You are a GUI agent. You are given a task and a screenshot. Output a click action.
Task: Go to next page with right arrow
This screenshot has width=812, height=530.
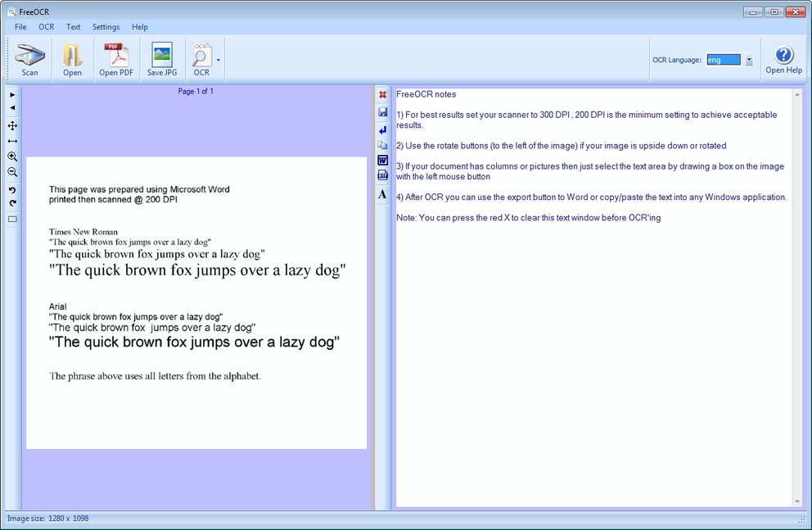tap(12, 95)
